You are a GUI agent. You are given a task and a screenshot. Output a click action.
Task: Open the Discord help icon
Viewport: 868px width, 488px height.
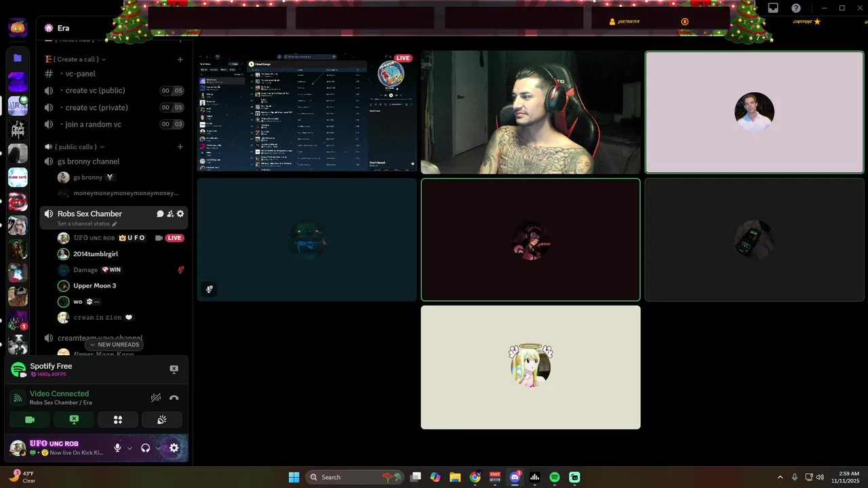pos(796,8)
